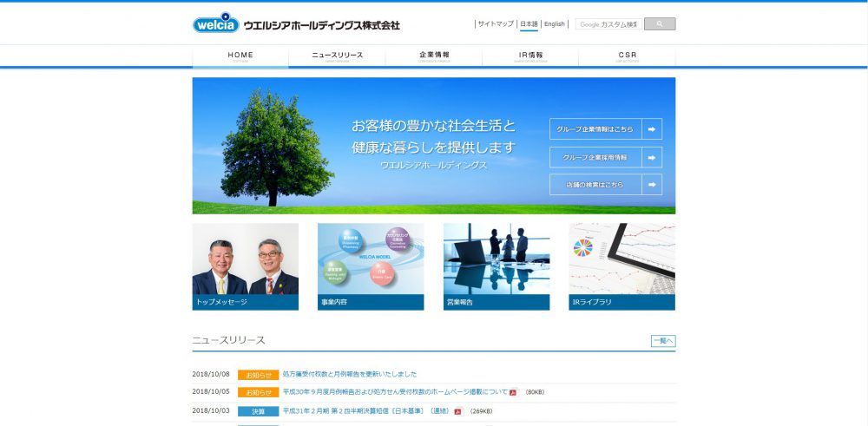Image resolution: width=868 pixels, height=426 pixels.
Task: Open news 処方箋受付枚数と月例報告を更新いたしました
Action: click(x=350, y=375)
